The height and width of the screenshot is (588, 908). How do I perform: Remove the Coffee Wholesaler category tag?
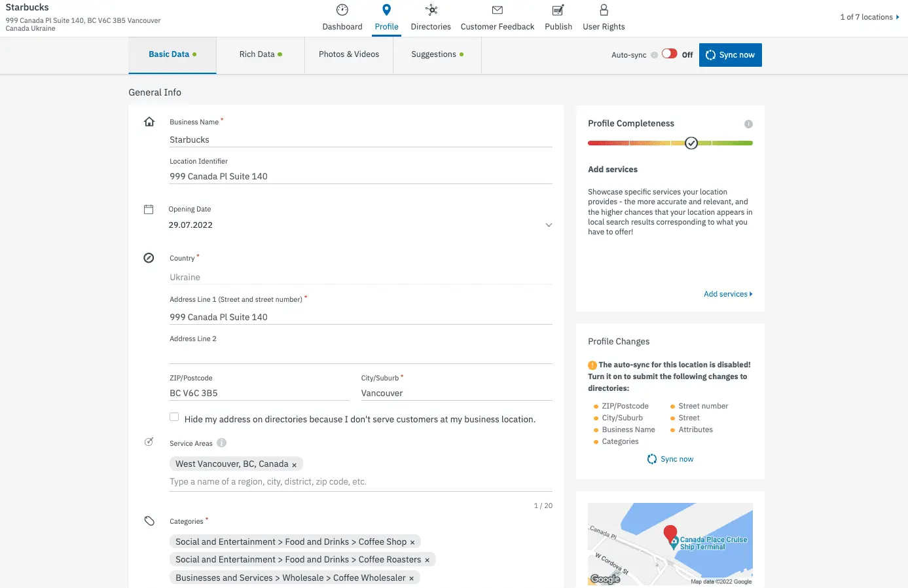click(411, 579)
